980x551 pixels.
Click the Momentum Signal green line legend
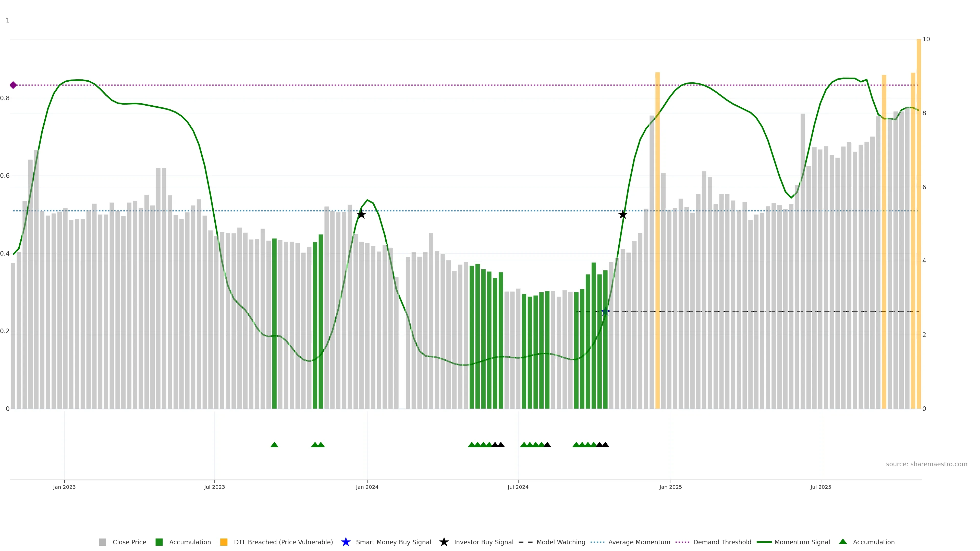764,542
